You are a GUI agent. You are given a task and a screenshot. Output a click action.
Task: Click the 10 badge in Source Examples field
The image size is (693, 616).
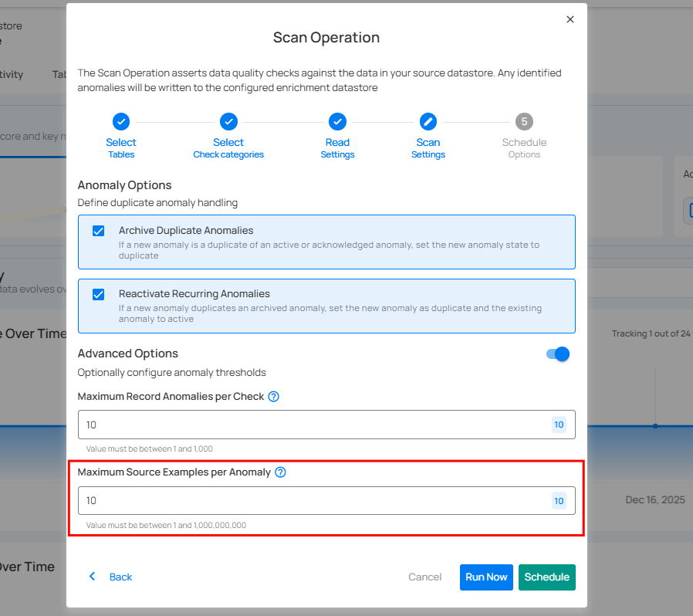(x=559, y=501)
